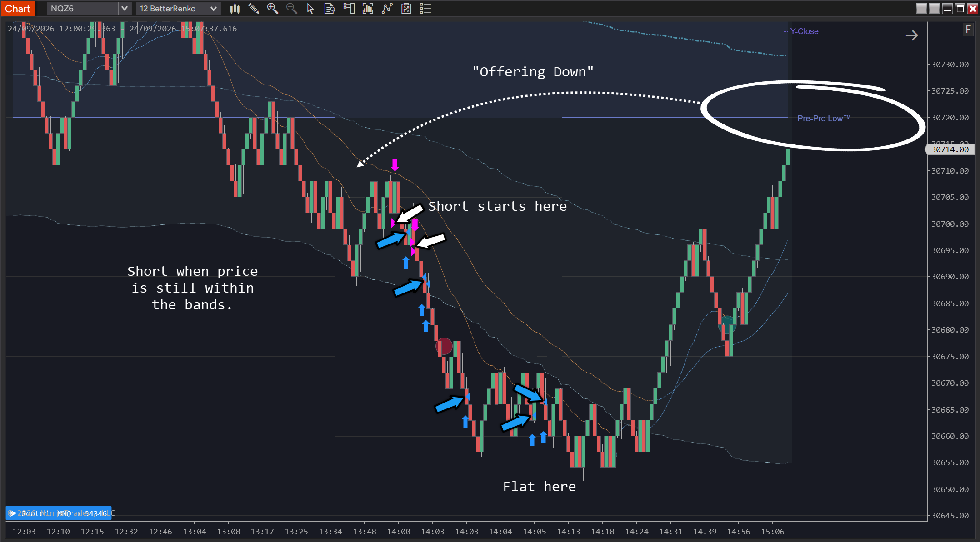This screenshot has height=542, width=980.
Task: Click the right arrow scroll-to-latest icon
Action: [x=912, y=35]
